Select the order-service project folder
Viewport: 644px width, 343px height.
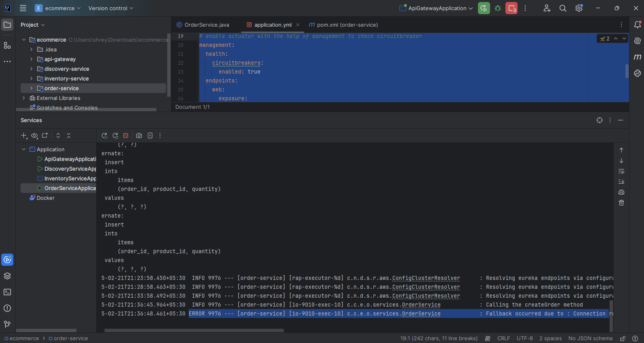click(x=93, y=88)
